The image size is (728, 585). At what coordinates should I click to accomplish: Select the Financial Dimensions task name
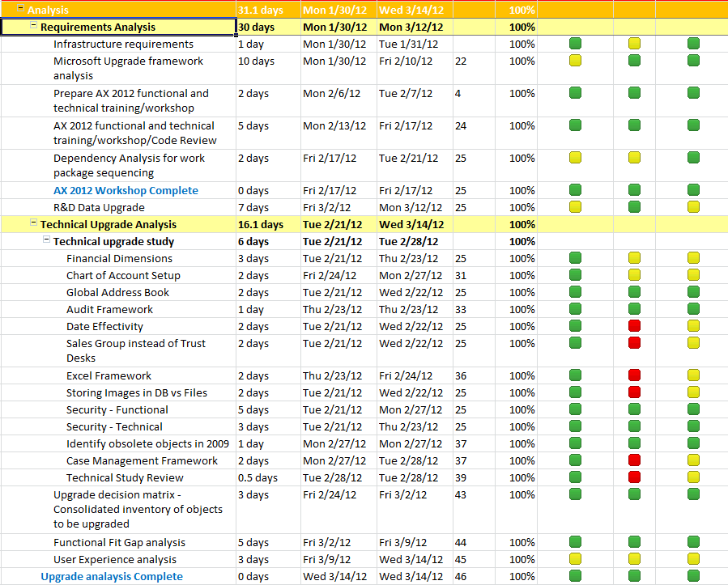click(119, 258)
